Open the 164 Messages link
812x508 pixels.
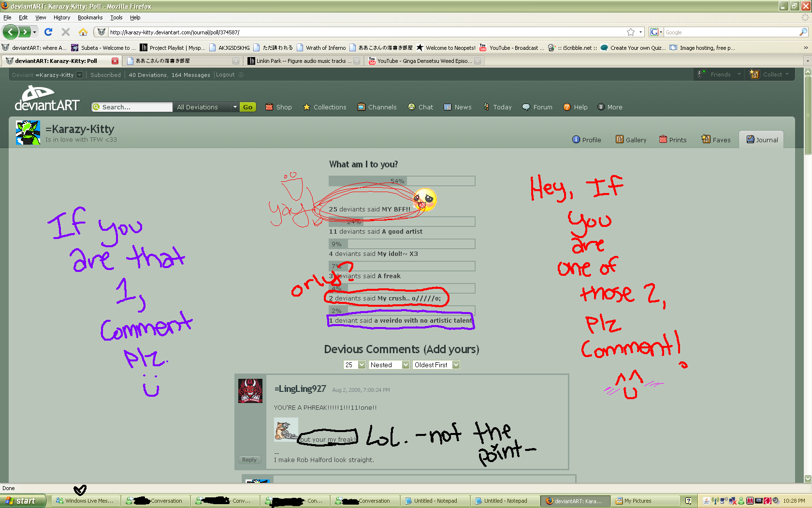coord(191,75)
